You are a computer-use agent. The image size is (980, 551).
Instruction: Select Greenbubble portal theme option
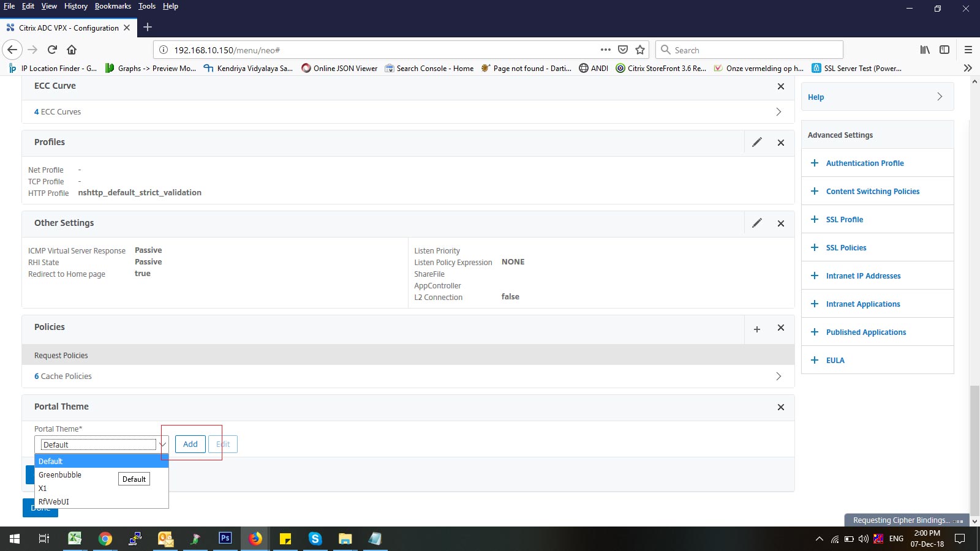(x=102, y=474)
